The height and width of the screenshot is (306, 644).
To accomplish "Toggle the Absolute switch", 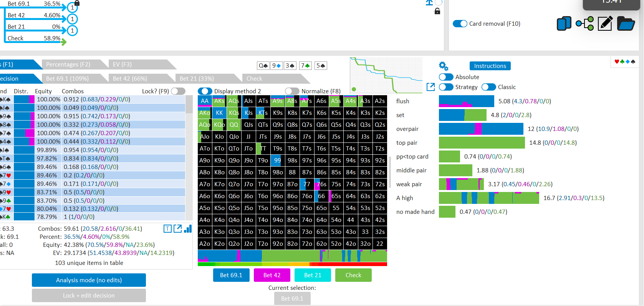I will click(x=446, y=77).
